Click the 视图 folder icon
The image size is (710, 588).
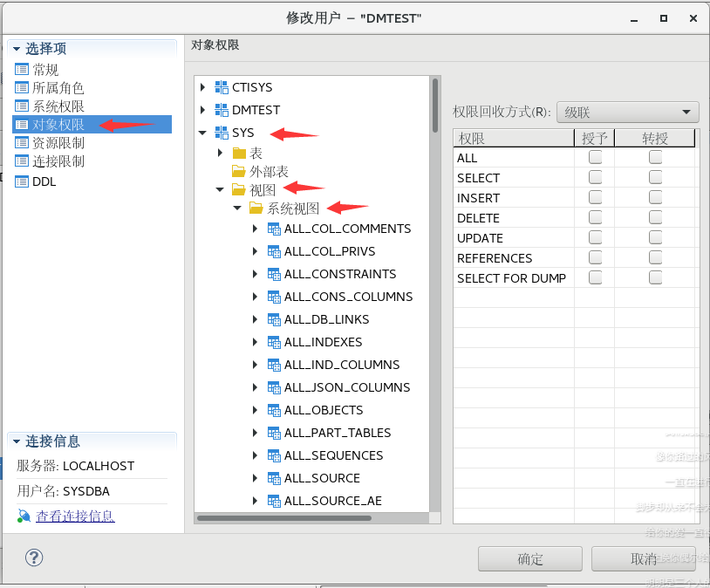tap(239, 190)
